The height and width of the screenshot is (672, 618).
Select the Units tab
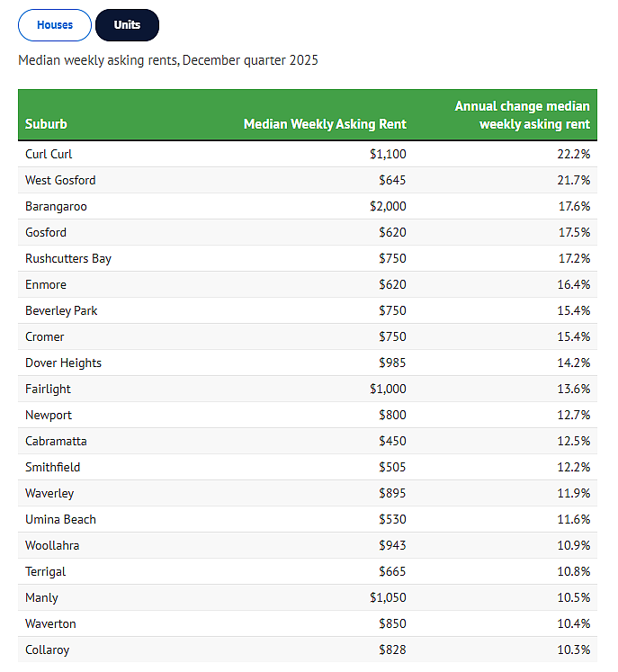coord(127,25)
